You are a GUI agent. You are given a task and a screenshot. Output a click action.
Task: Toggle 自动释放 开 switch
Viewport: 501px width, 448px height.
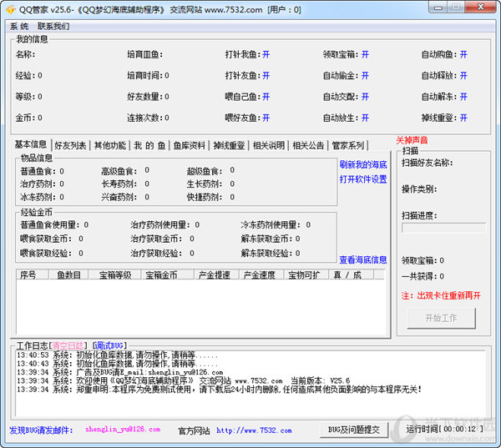[463, 76]
